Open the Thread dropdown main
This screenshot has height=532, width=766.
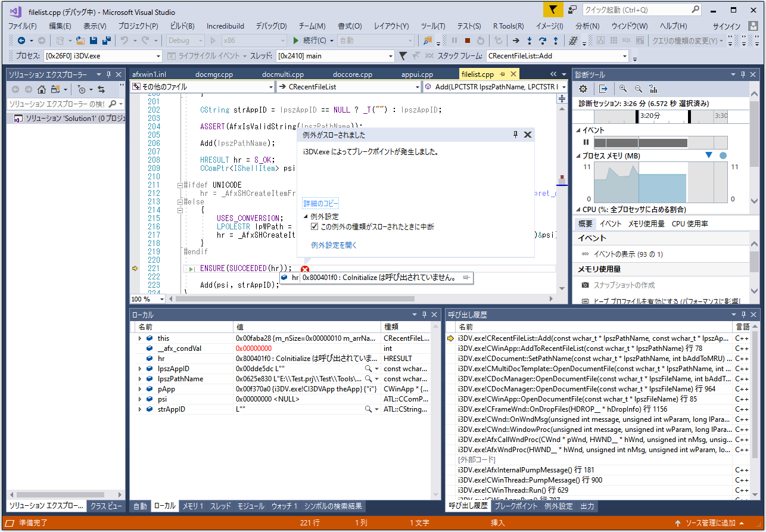(335, 56)
